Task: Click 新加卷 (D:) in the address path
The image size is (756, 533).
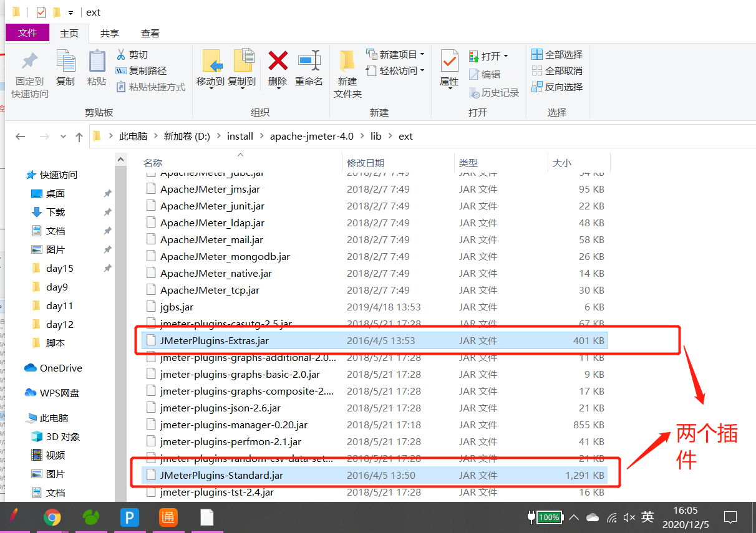Action: point(187,137)
